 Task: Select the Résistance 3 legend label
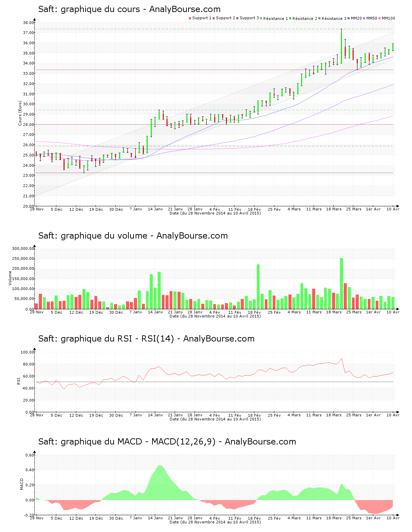[x=334, y=19]
